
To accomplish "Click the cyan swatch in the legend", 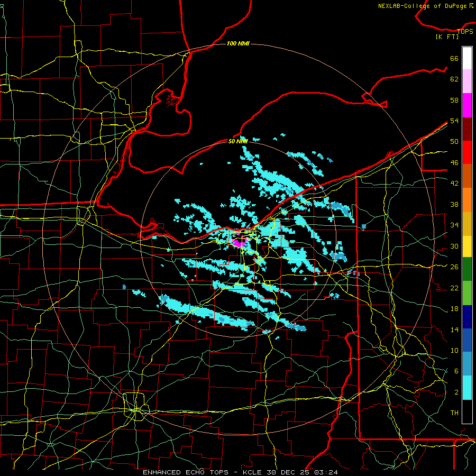I will (x=467, y=388).
